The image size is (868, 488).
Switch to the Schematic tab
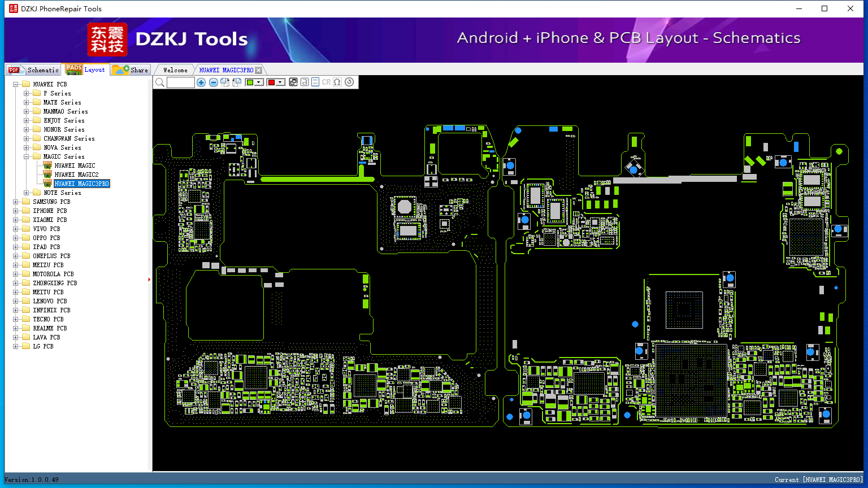click(x=33, y=69)
